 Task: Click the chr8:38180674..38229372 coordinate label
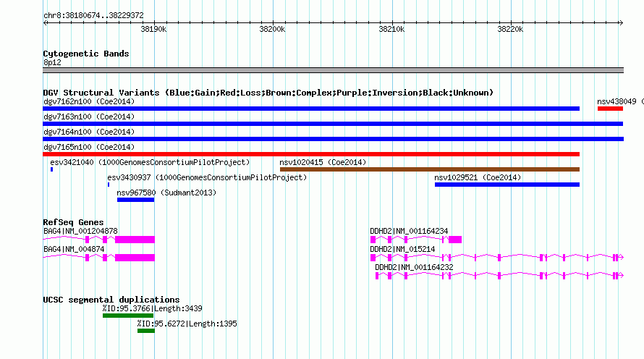pyautogui.click(x=93, y=15)
